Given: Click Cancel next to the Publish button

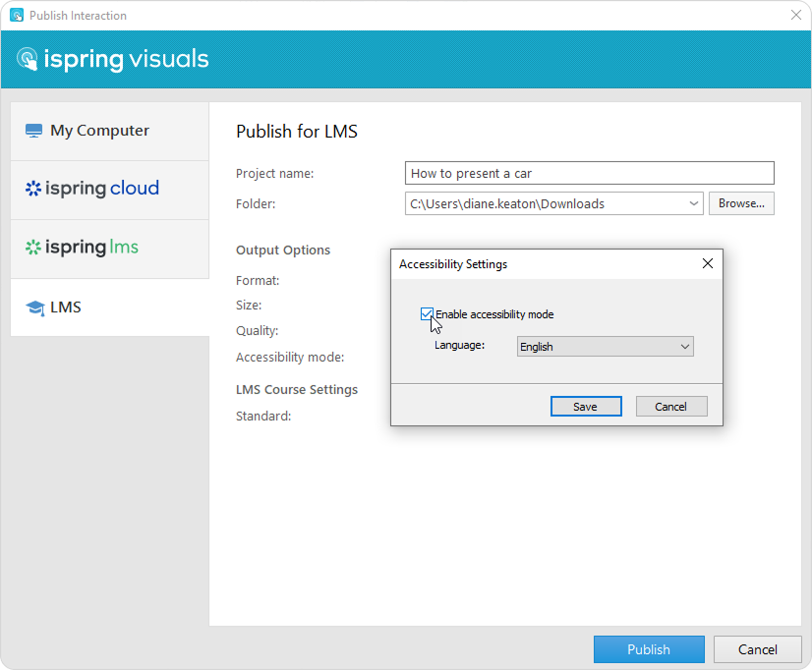Looking at the screenshot, I should click(x=757, y=649).
